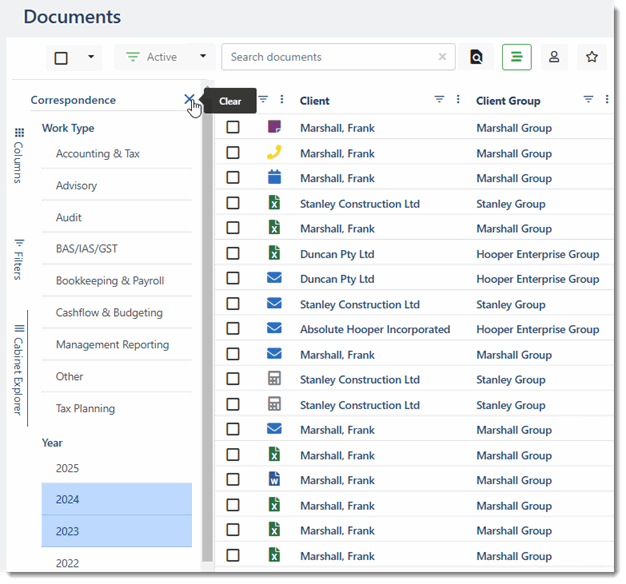Click Absolute Hooper Incorporated client name
Screen dimensions: 626x584
pyautogui.click(x=375, y=329)
